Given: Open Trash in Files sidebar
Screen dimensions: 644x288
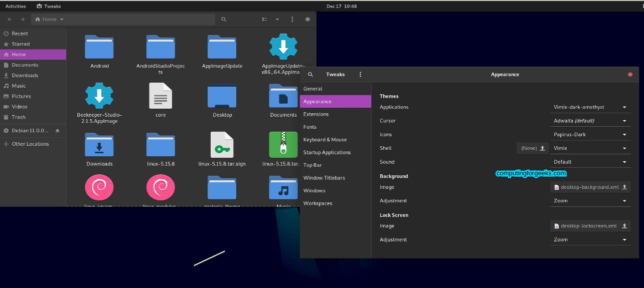Looking at the screenshot, I should click(33, 117).
